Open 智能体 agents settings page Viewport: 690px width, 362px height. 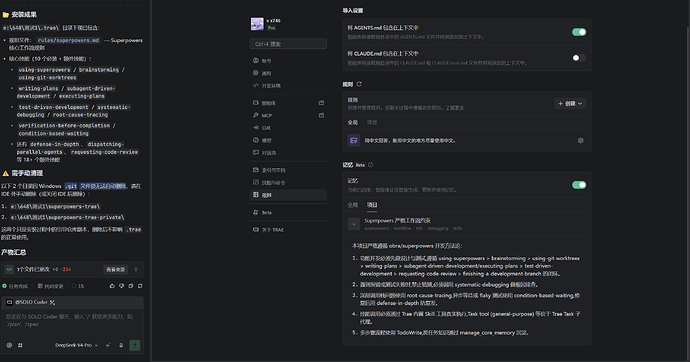(283, 103)
